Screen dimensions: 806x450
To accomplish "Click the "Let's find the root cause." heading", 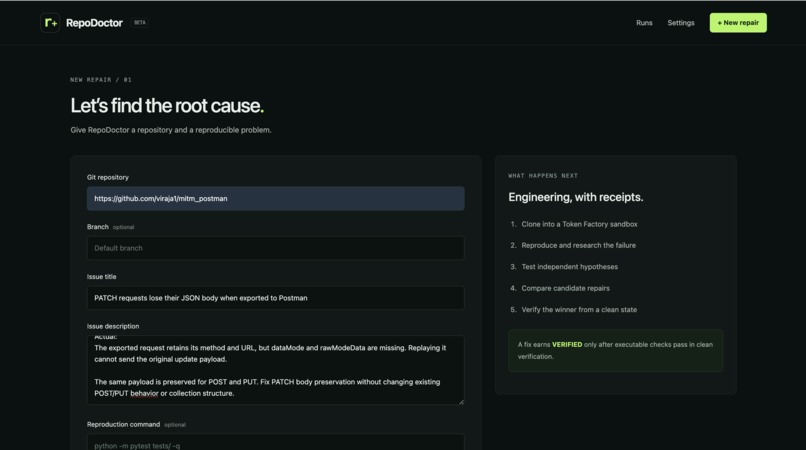I will (x=167, y=105).
